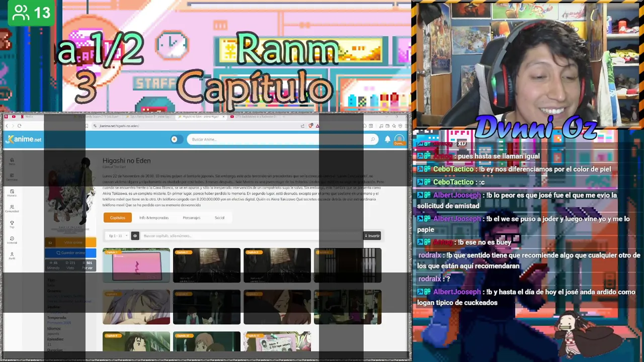Open the Capítulo 9 thumbnail
This screenshot has width=644, height=362.
pyautogui.click(x=136, y=341)
